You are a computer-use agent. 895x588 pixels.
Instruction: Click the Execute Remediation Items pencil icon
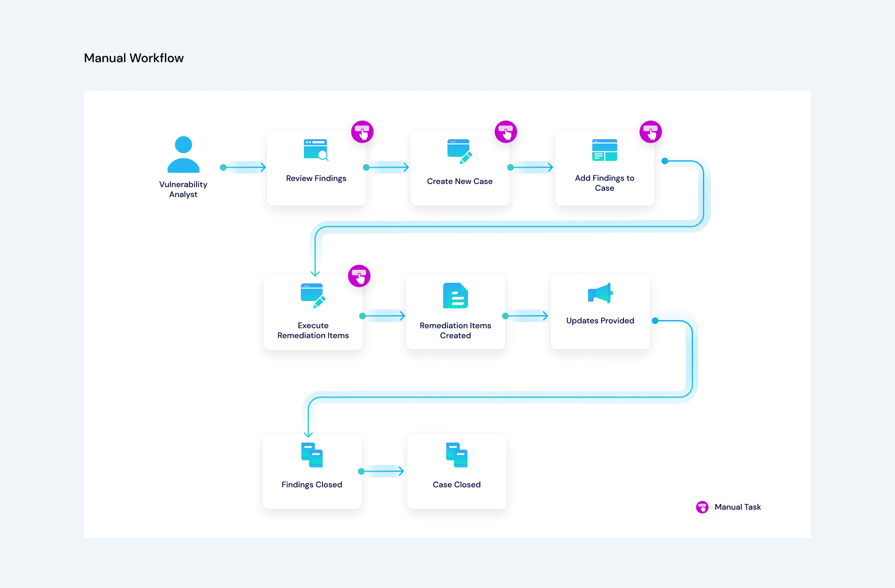click(313, 296)
